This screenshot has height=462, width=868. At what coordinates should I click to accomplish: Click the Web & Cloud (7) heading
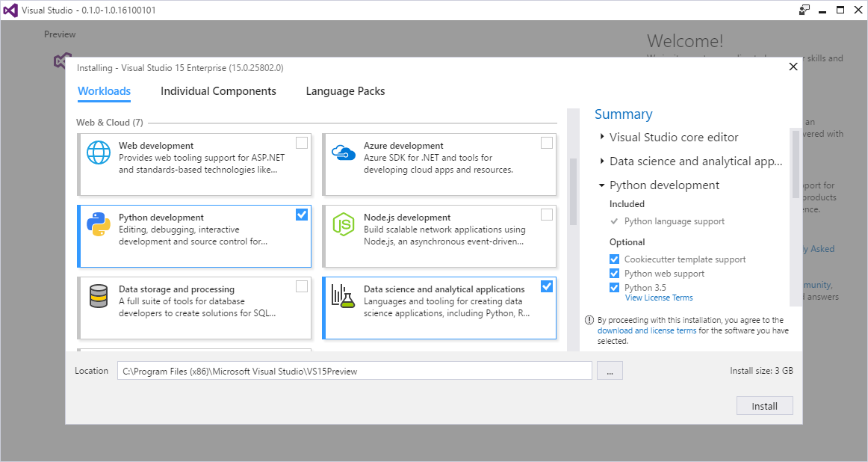pyautogui.click(x=110, y=123)
